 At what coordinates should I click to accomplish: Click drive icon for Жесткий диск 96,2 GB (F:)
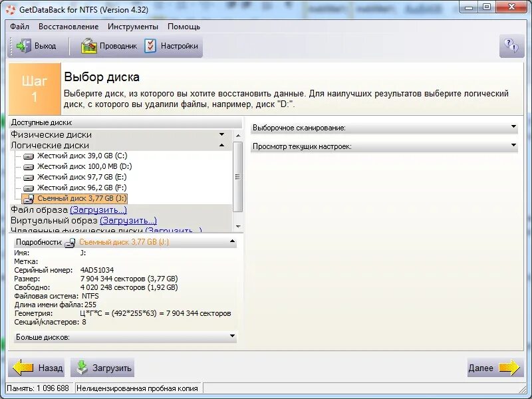click(29, 188)
